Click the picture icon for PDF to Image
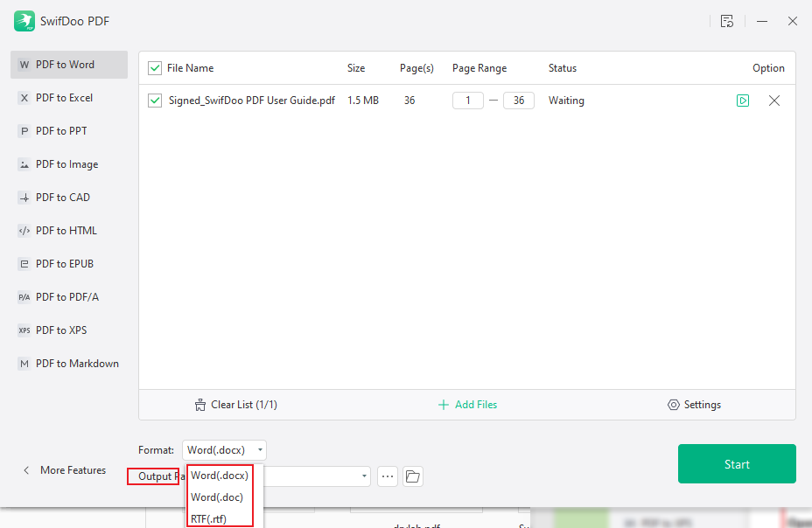The height and width of the screenshot is (528, 812). point(24,164)
